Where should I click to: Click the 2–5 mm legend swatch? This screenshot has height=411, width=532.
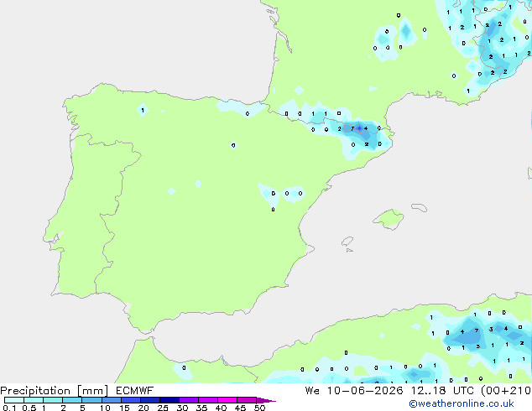[x=72, y=400]
